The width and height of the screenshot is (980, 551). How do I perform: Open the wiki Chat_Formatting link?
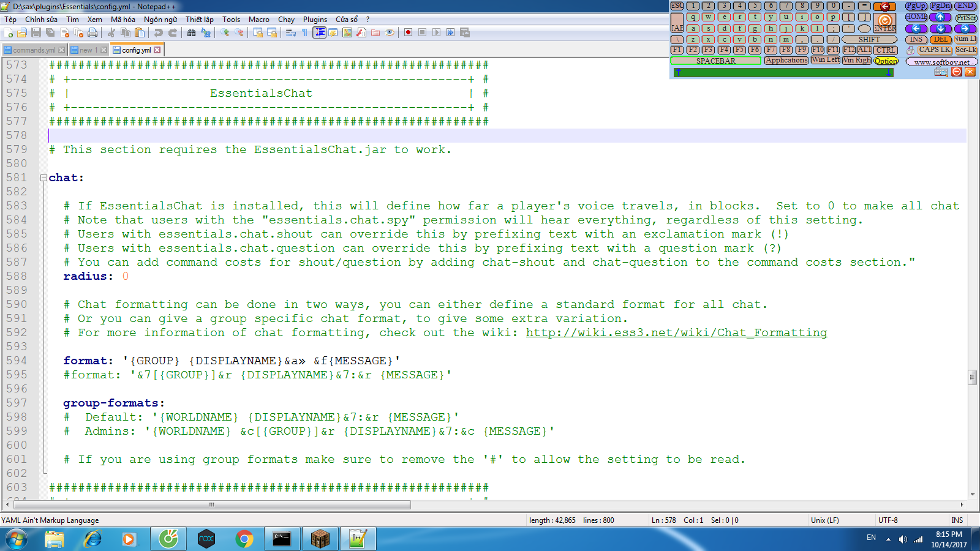point(676,332)
